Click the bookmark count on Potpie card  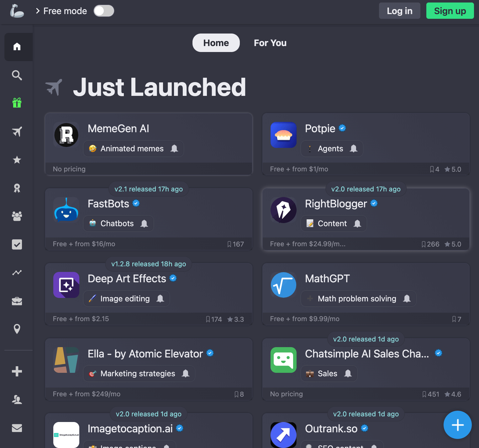click(434, 169)
